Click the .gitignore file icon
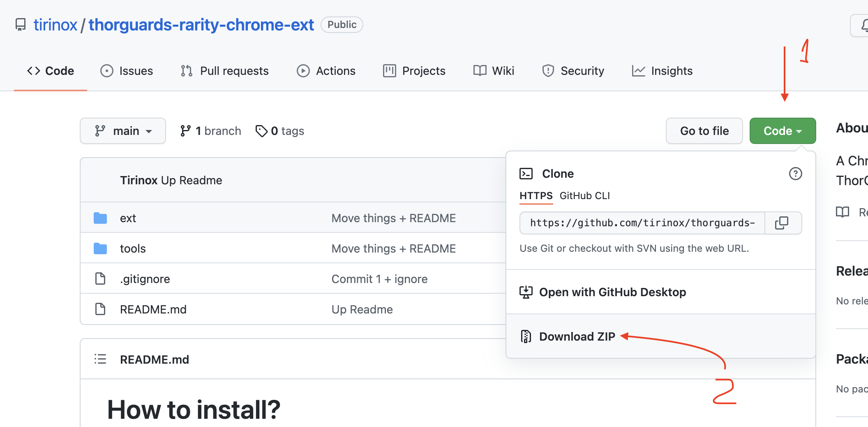This screenshot has width=868, height=427. click(100, 278)
